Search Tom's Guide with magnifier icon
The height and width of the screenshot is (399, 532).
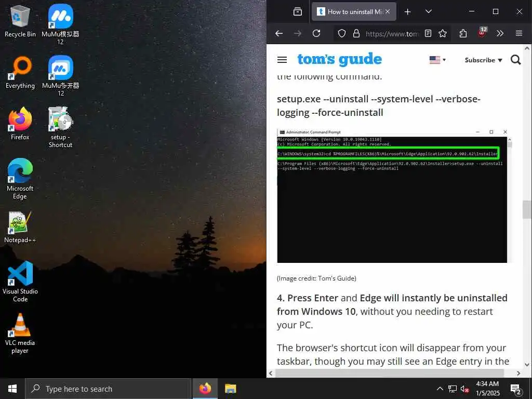click(x=516, y=60)
